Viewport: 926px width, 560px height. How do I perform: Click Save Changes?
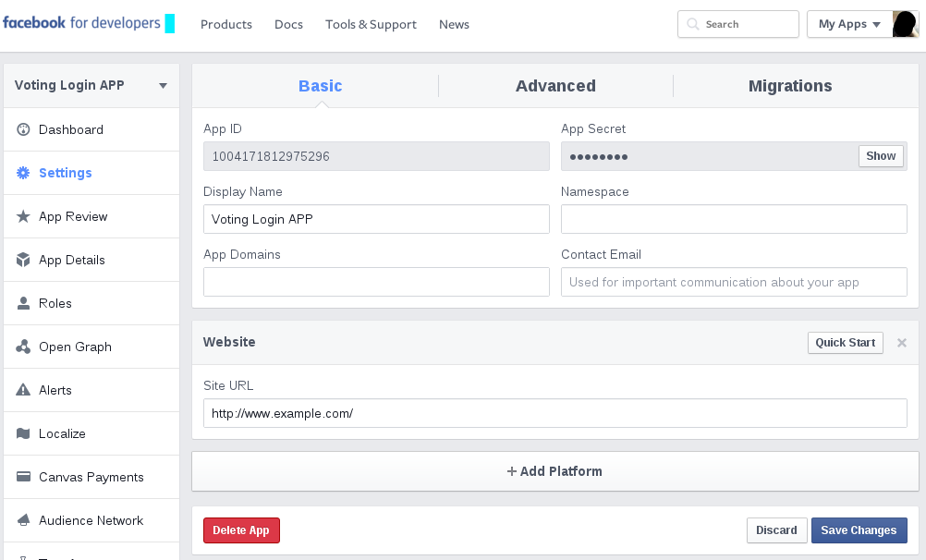859,530
